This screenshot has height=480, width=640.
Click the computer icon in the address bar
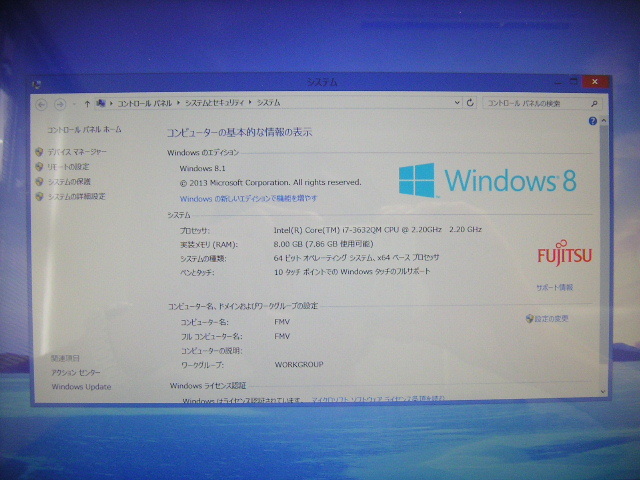(101, 103)
